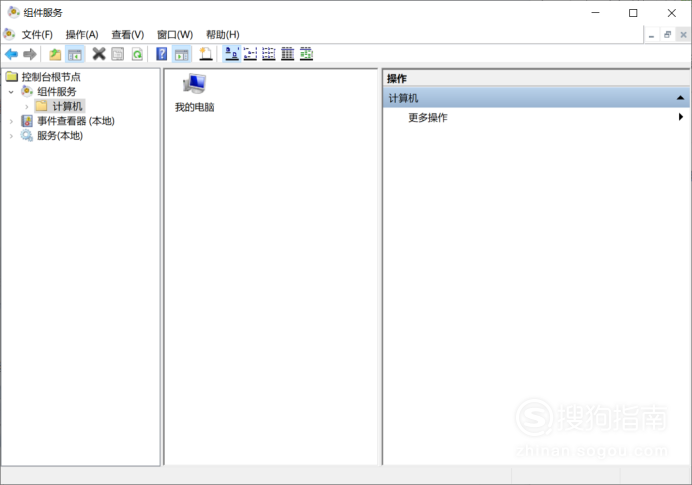692x485 pixels.
Task: Expand the 计算机 tree node
Action: tap(26, 106)
